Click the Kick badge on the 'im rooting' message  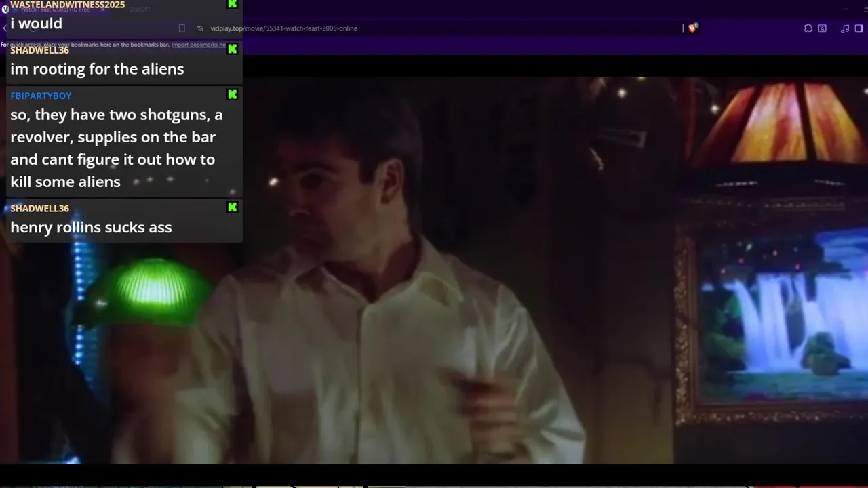tap(233, 49)
